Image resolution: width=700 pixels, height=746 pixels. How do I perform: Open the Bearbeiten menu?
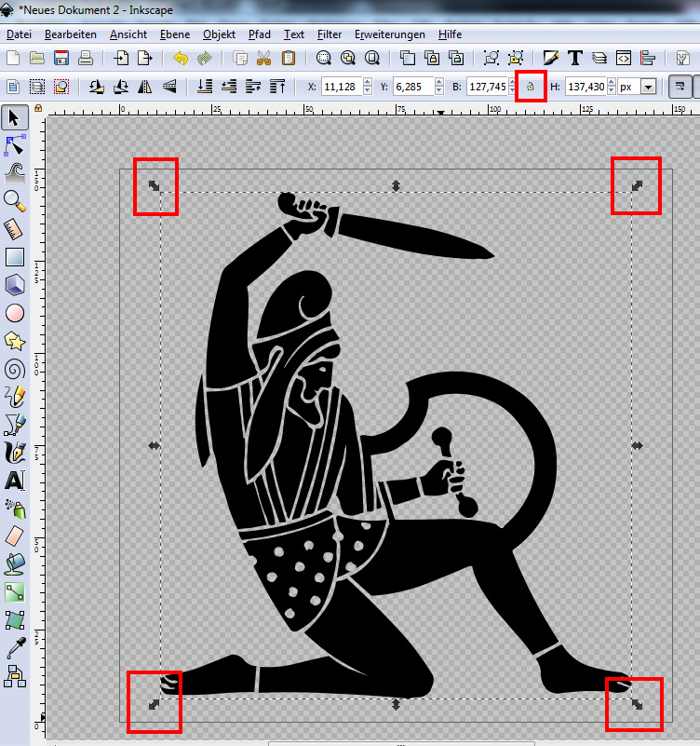click(x=71, y=34)
